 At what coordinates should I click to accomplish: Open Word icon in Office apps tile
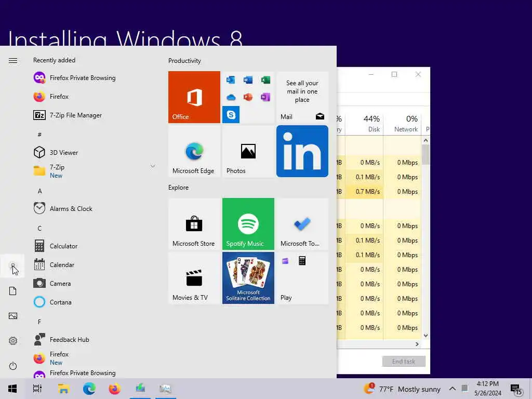(x=248, y=79)
